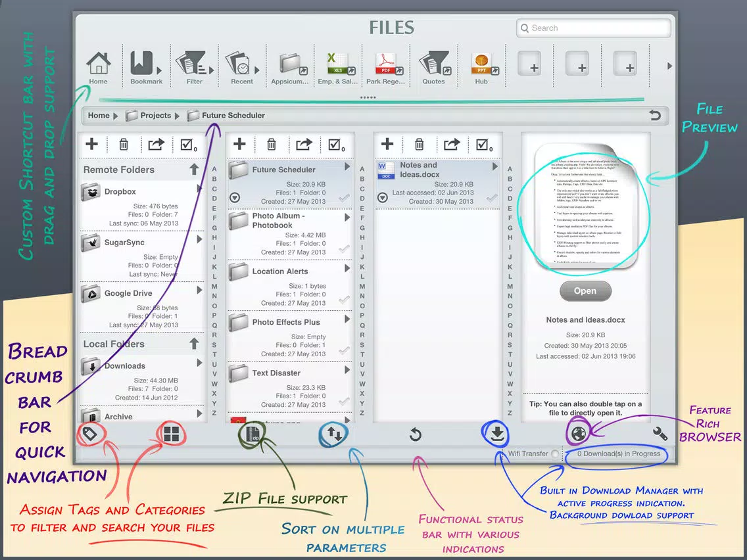Image resolution: width=747 pixels, height=560 pixels.
Task: Delete selection in Future Scheduler column
Action: point(420,144)
